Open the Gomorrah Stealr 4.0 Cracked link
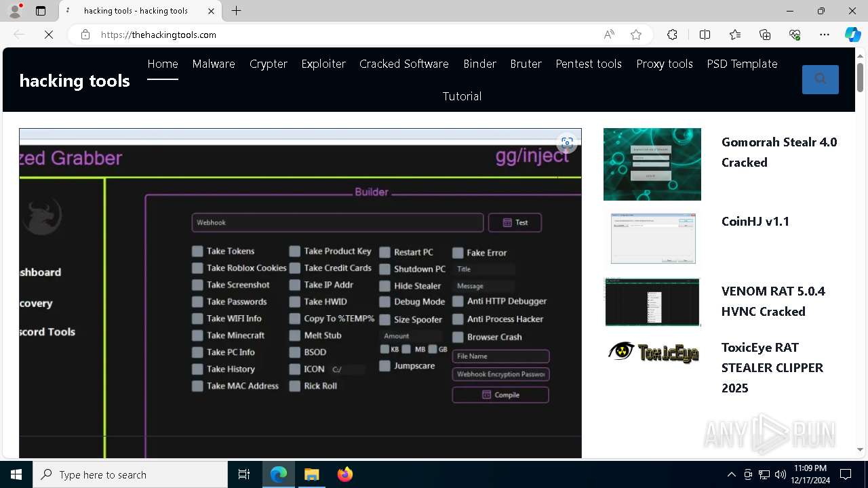This screenshot has width=868, height=488. [x=779, y=152]
